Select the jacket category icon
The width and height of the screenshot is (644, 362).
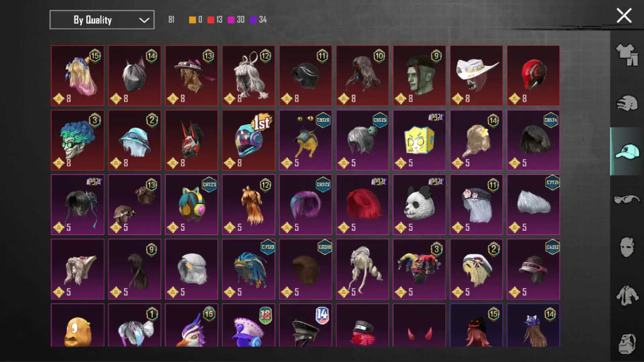[x=627, y=296]
